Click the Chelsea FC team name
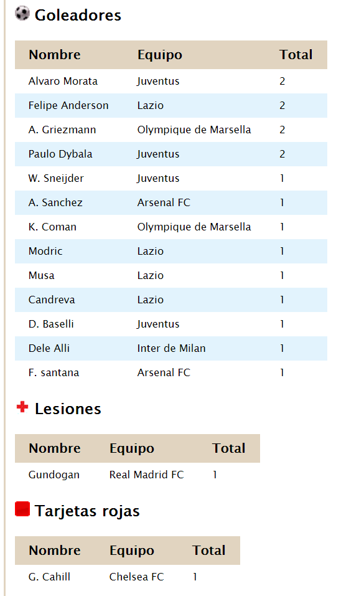364x596 pixels. point(137,577)
